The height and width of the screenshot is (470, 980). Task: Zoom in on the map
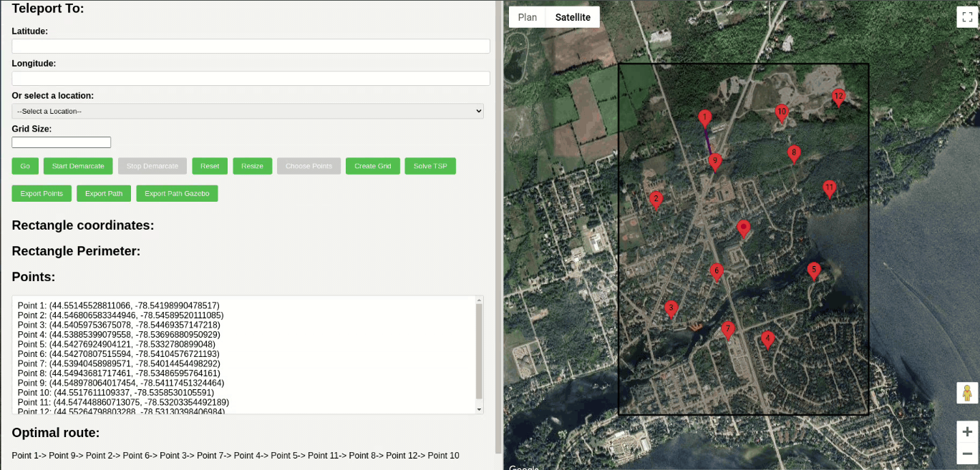click(x=966, y=431)
